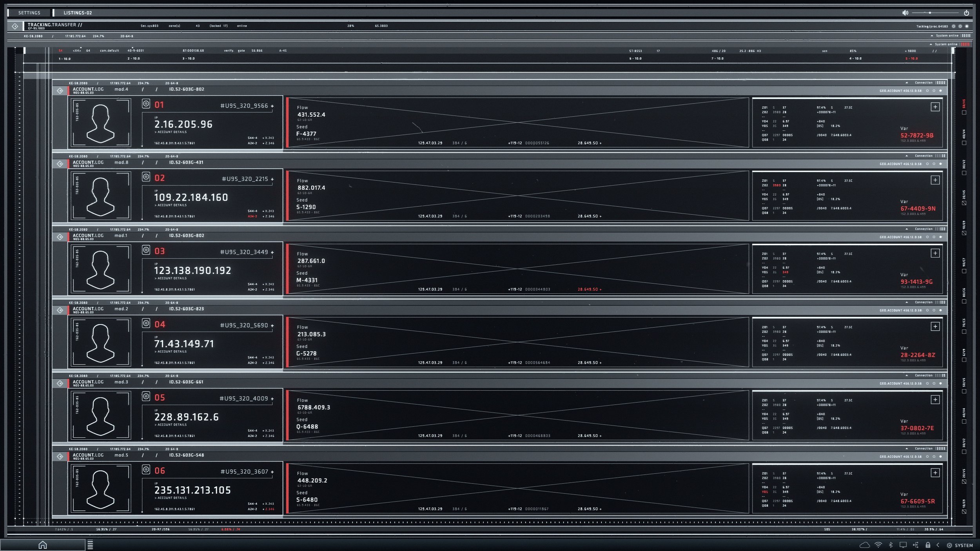This screenshot has height=551, width=980.
Task: Open ACCOUNT DETAILS for IP 109.22.184.160
Action: click(171, 205)
